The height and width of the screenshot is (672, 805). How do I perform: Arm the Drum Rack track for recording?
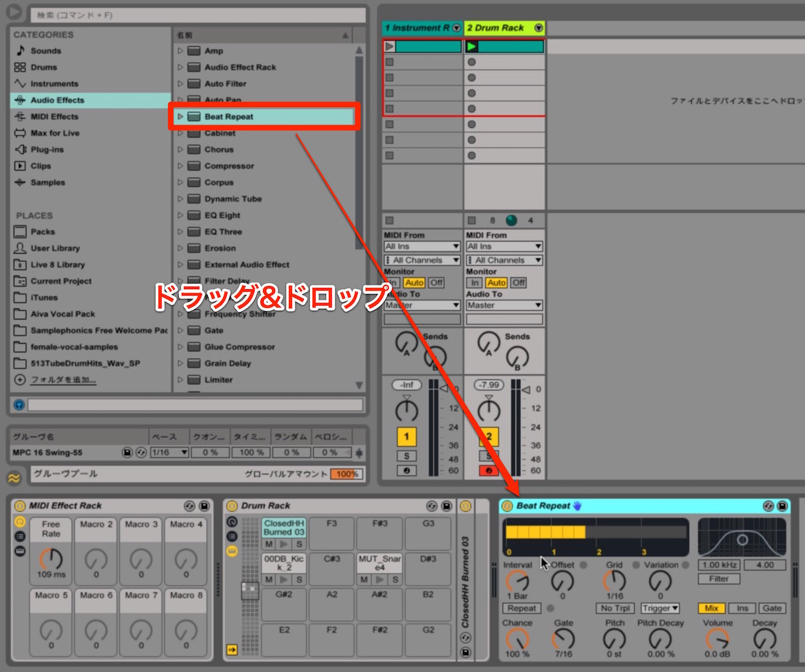(x=489, y=470)
